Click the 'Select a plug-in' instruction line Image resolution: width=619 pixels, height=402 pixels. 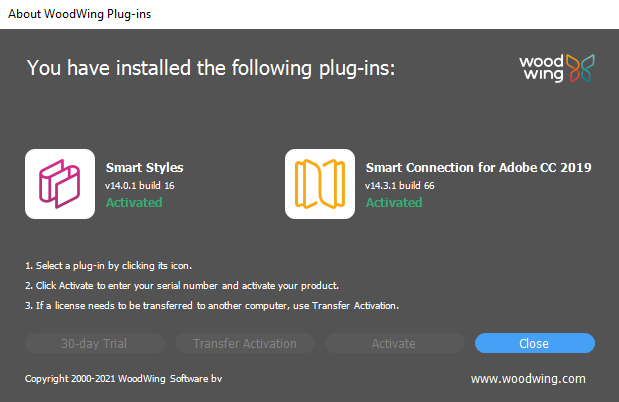click(107, 266)
